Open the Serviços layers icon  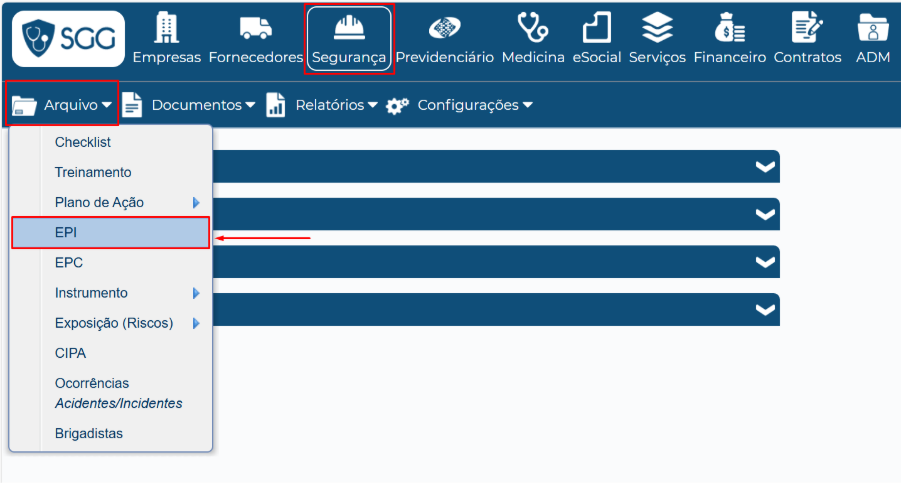pyautogui.click(x=657, y=28)
